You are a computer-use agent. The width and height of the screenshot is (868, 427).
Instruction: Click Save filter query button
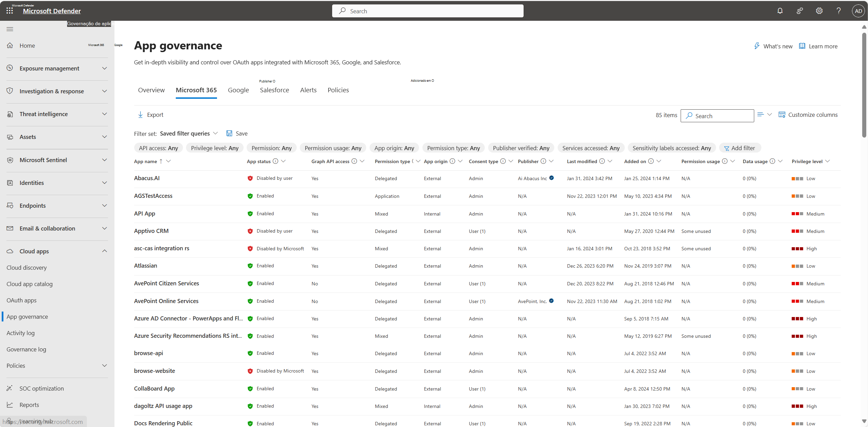(237, 133)
